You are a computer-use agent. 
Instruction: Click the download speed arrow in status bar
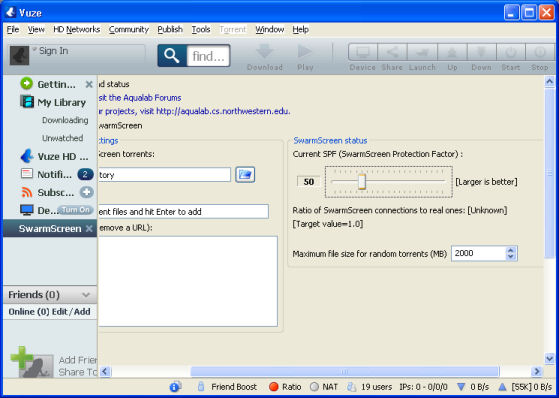click(x=461, y=387)
